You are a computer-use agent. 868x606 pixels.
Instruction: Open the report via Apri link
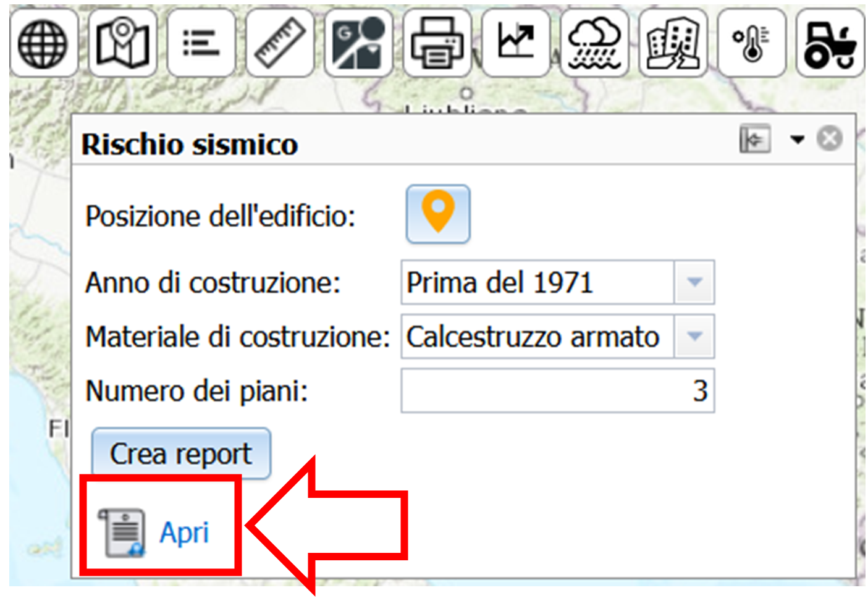(184, 532)
